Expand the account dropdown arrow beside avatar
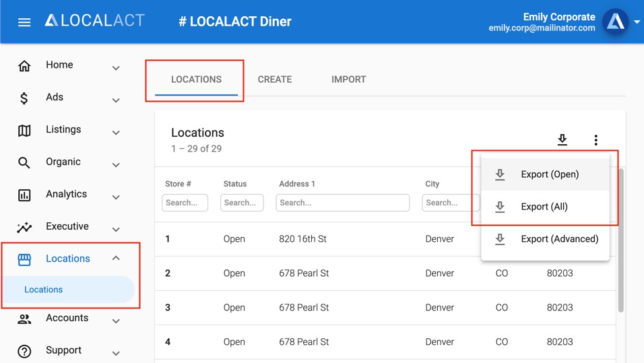Image resolution: width=644 pixels, height=363 pixels. tap(637, 22)
